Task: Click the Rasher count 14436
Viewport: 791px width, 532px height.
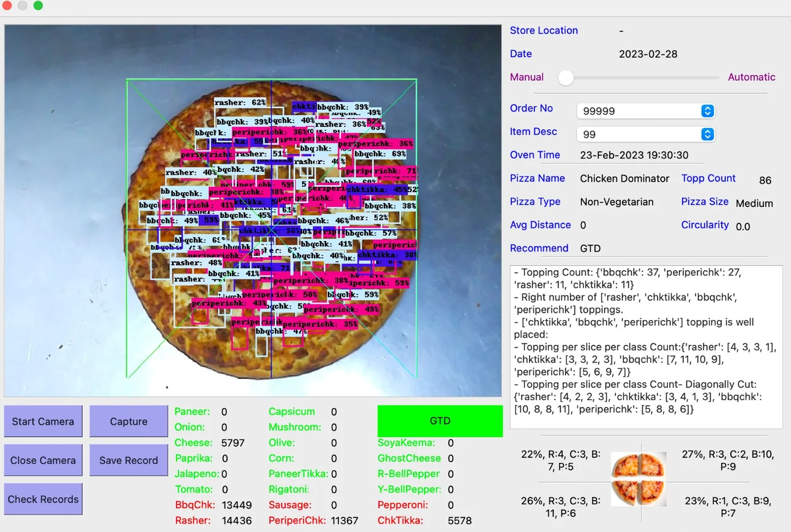Action: [x=237, y=520]
